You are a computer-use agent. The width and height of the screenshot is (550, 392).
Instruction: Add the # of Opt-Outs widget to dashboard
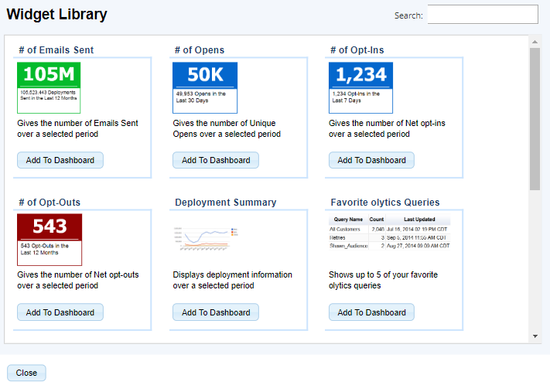60,312
